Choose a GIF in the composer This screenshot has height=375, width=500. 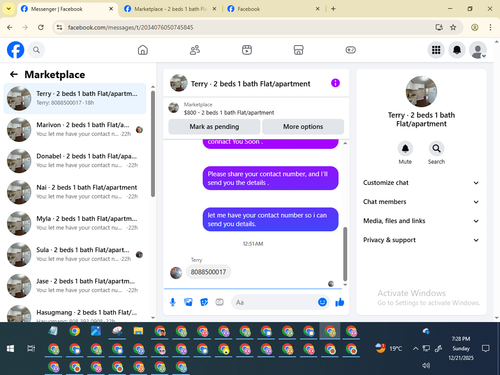coord(219,302)
